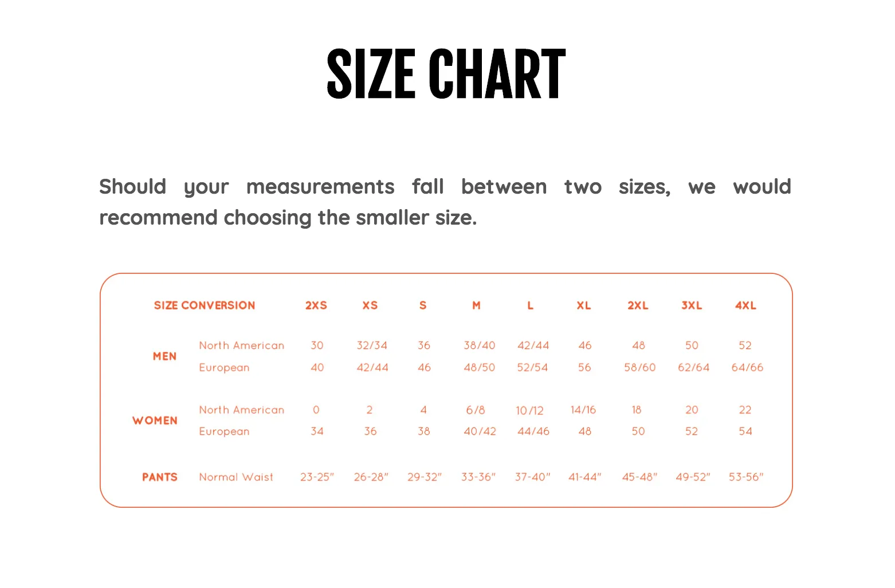
Task: Click the 2XS column header
Action: [316, 305]
